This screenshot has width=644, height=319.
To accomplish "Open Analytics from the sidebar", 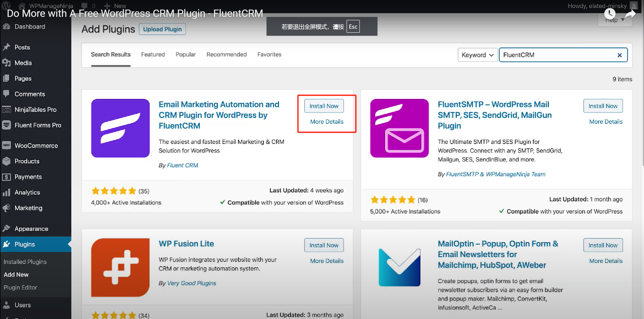I will 27,192.
